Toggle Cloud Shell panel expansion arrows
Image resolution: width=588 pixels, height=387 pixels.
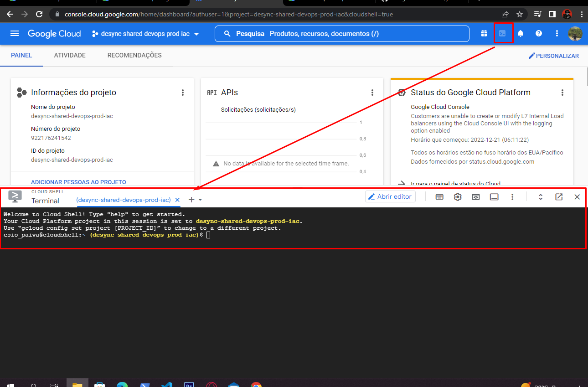tap(540, 197)
